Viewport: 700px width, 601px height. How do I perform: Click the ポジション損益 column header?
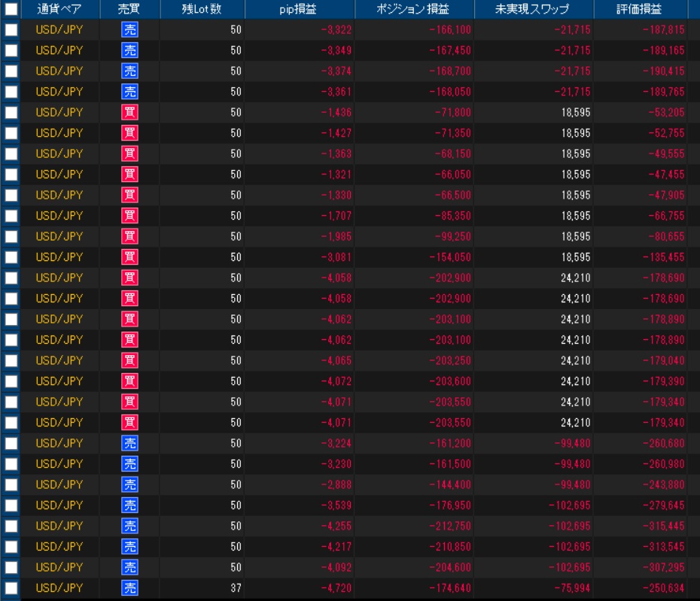tap(414, 9)
